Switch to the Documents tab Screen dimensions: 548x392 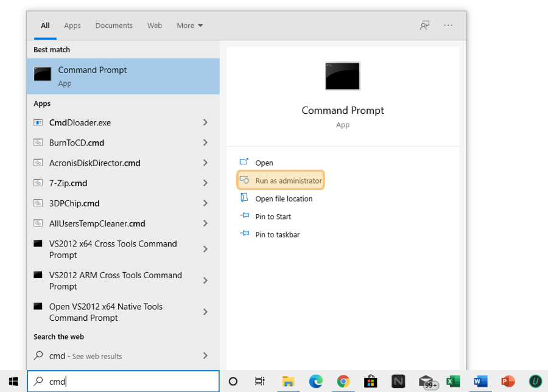pos(114,26)
